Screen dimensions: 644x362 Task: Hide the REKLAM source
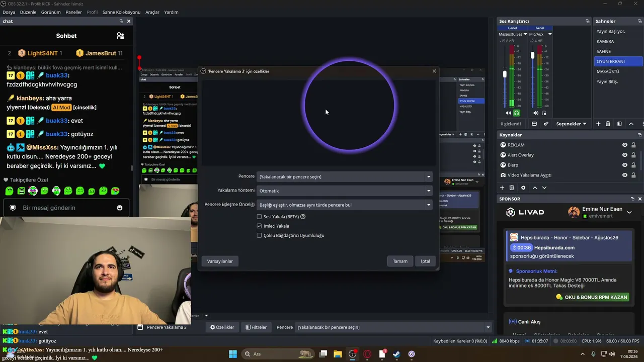pos(625,145)
